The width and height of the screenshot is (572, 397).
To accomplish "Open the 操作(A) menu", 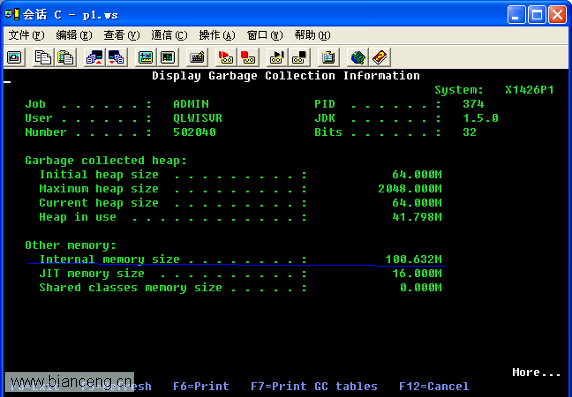I will [217, 35].
